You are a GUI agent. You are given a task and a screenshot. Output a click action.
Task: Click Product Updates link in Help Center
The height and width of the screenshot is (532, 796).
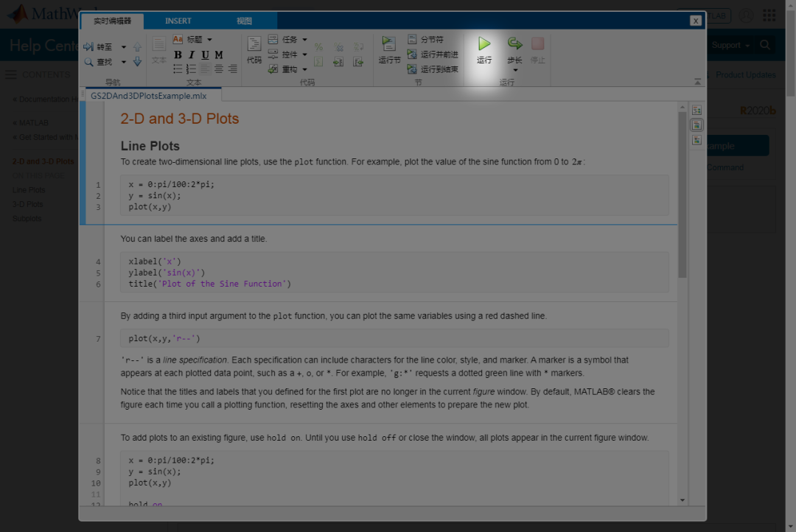(746, 74)
